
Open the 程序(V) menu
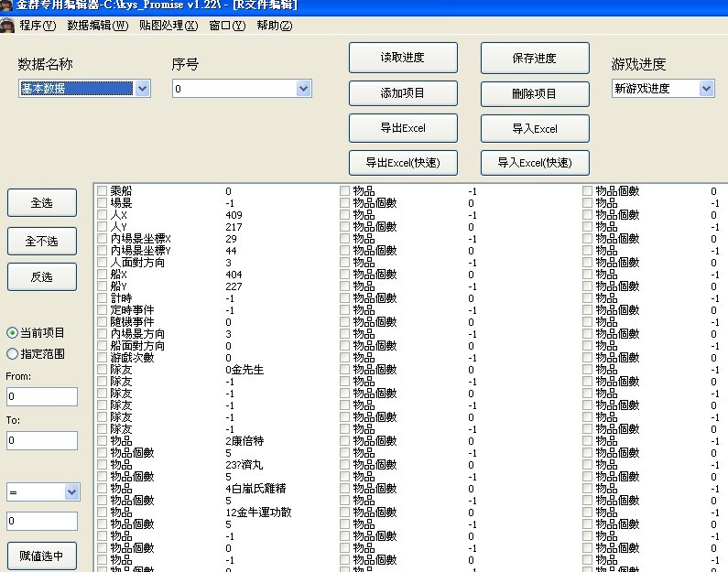pos(38,25)
